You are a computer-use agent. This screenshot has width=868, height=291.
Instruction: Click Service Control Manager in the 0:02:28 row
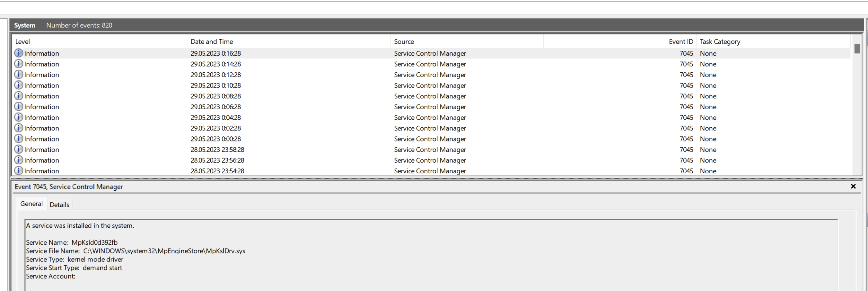click(430, 128)
